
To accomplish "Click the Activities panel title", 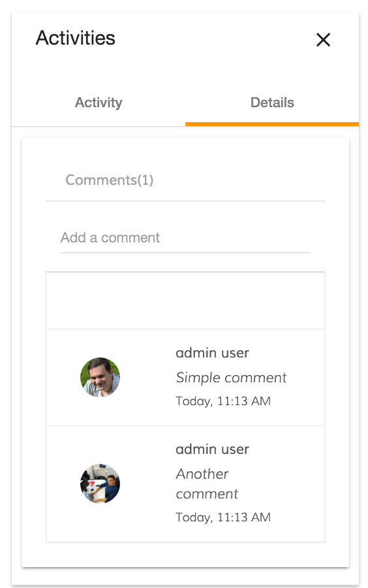I will coord(75,38).
